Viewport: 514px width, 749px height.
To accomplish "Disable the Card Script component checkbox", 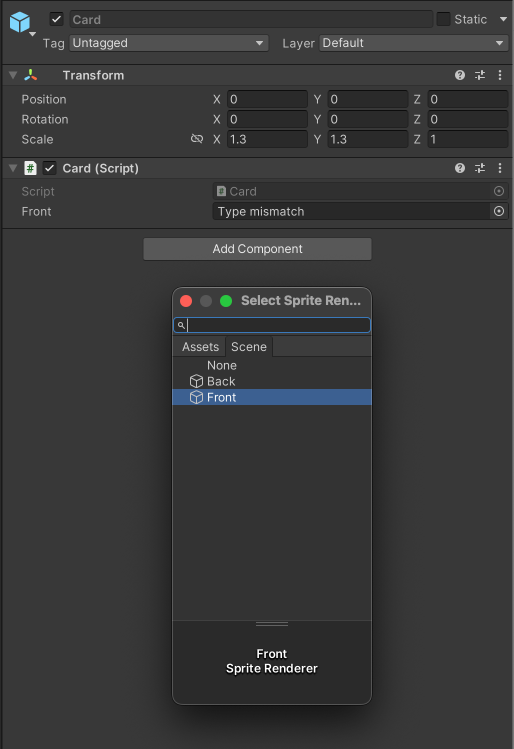I will click(50, 168).
